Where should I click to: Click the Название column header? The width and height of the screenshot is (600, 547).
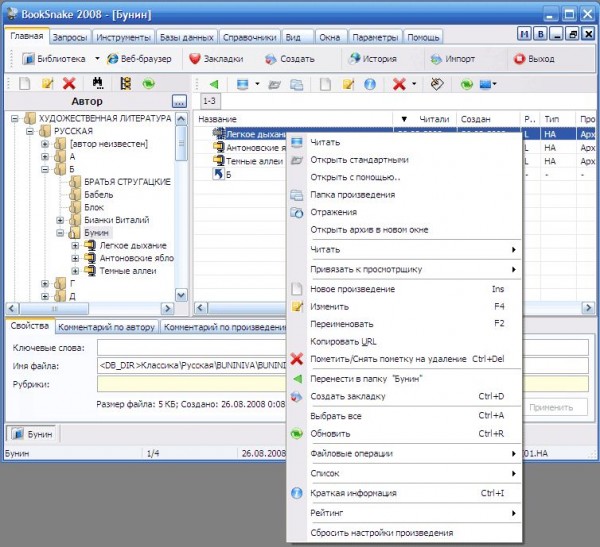(x=293, y=119)
